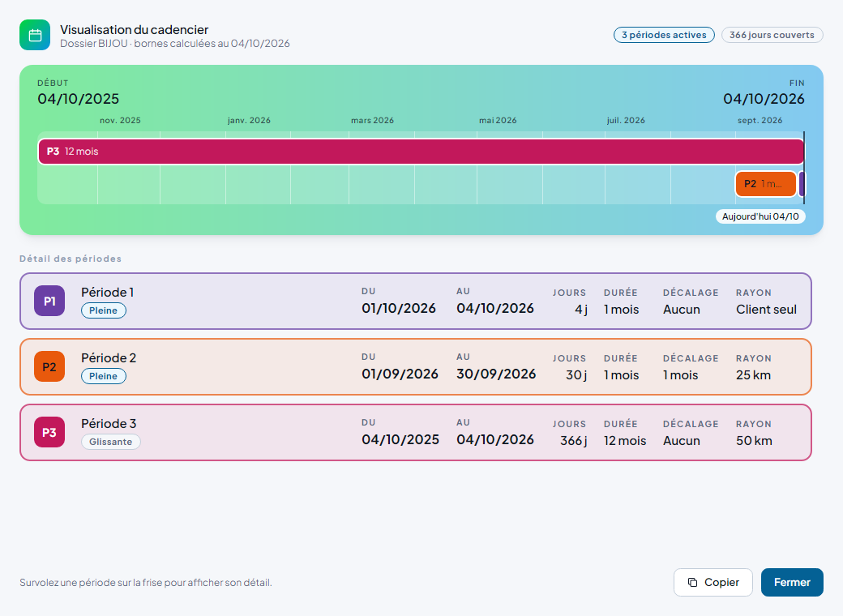This screenshot has height=616, width=843.
Task: Select the purple P1 badge icon
Action: point(49,301)
